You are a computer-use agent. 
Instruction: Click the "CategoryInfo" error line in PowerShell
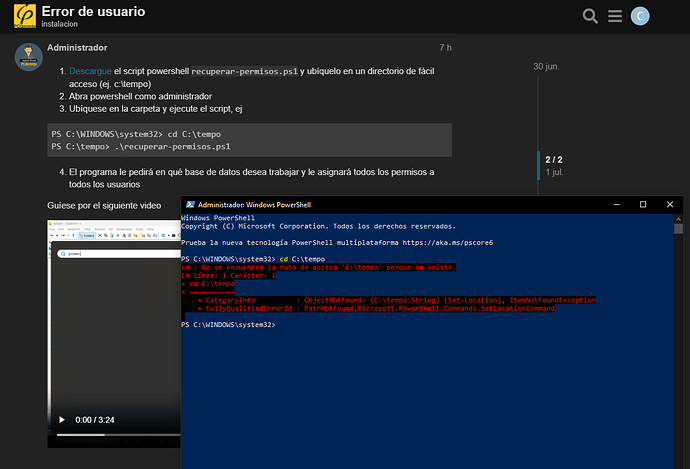[x=396, y=300]
